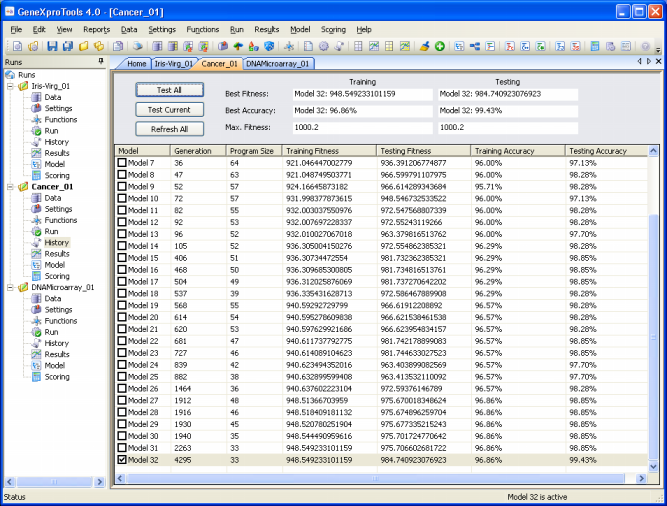Screen dimensions: 667x506
Task: Open Scoring under DNAMicroarray_01 run
Action: click(57, 377)
